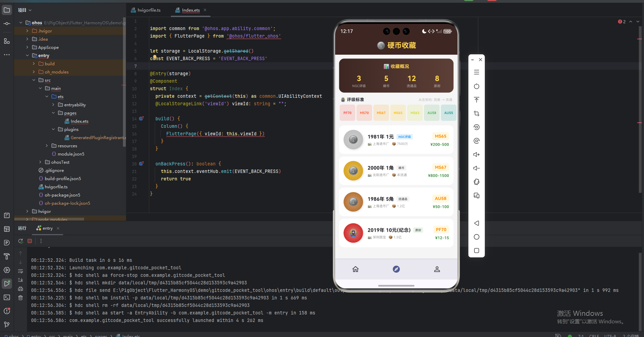Expand the ohosTest folder

pos(40,162)
